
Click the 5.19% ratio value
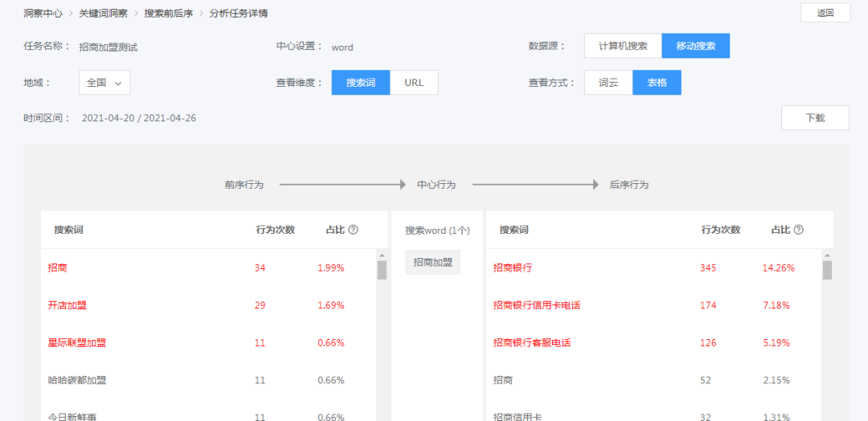(x=776, y=343)
